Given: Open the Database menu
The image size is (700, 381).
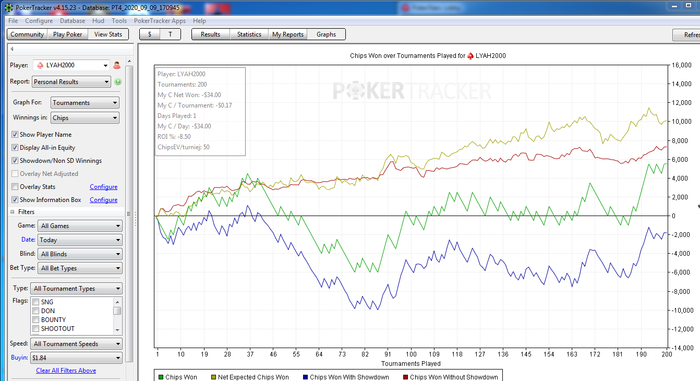Looking at the screenshot, I should point(72,21).
